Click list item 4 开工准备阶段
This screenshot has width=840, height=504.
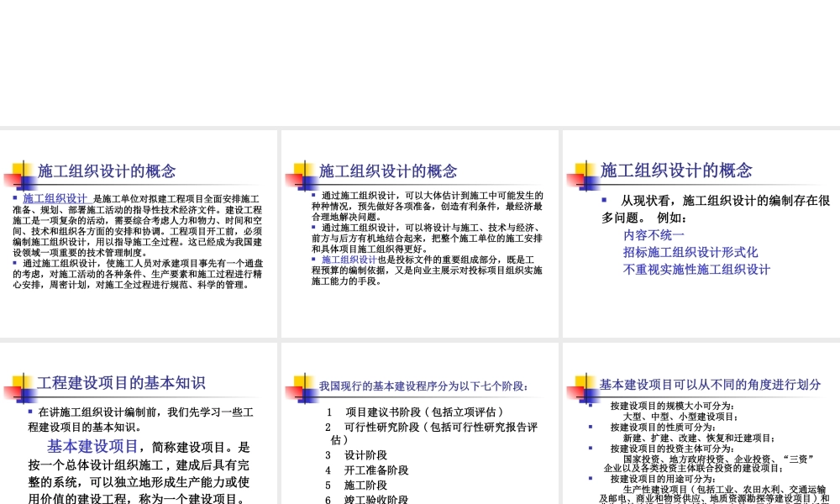tap(366, 470)
